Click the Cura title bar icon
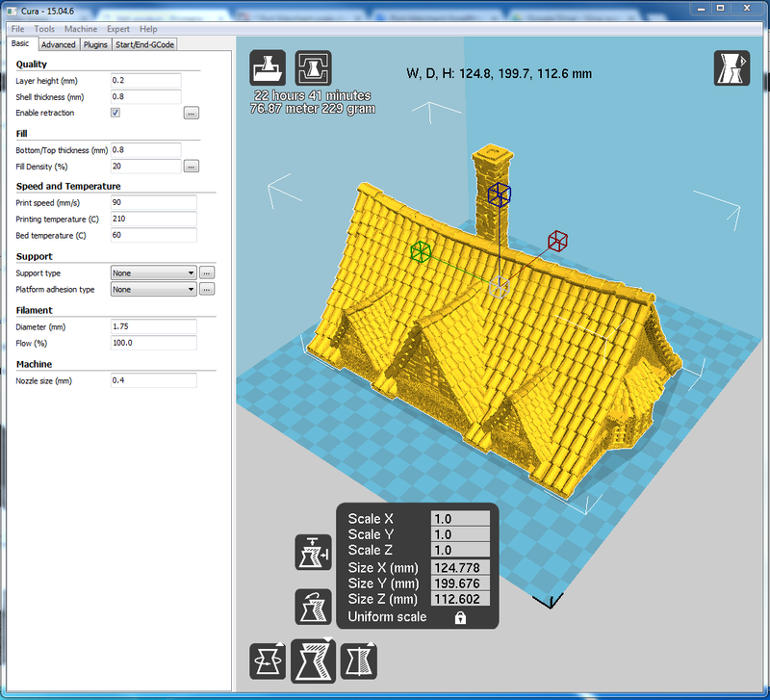The image size is (770, 700). (12, 11)
